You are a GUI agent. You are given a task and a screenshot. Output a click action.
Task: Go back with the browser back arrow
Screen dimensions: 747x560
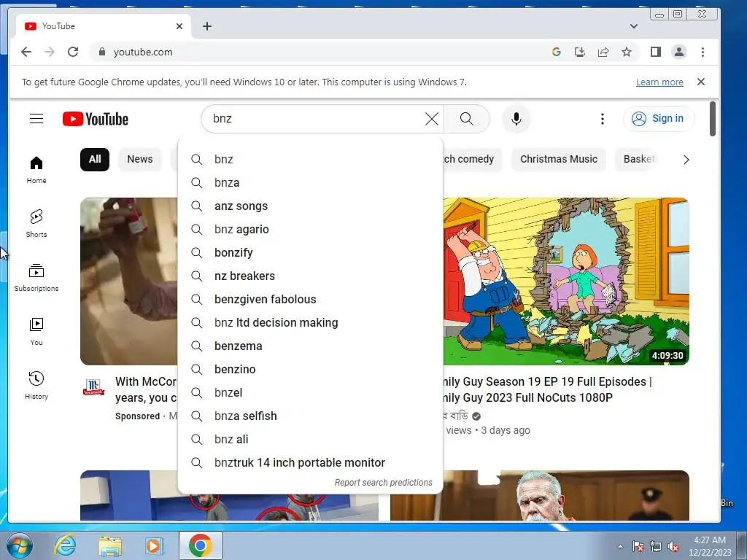point(26,52)
